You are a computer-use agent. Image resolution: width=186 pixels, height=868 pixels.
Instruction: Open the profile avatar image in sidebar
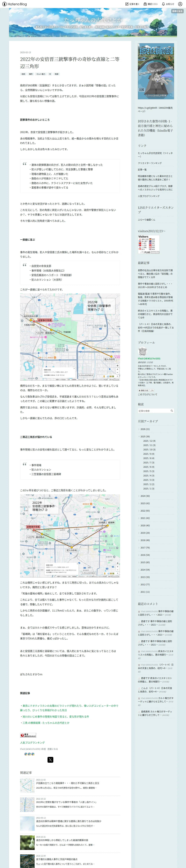[142, 351]
